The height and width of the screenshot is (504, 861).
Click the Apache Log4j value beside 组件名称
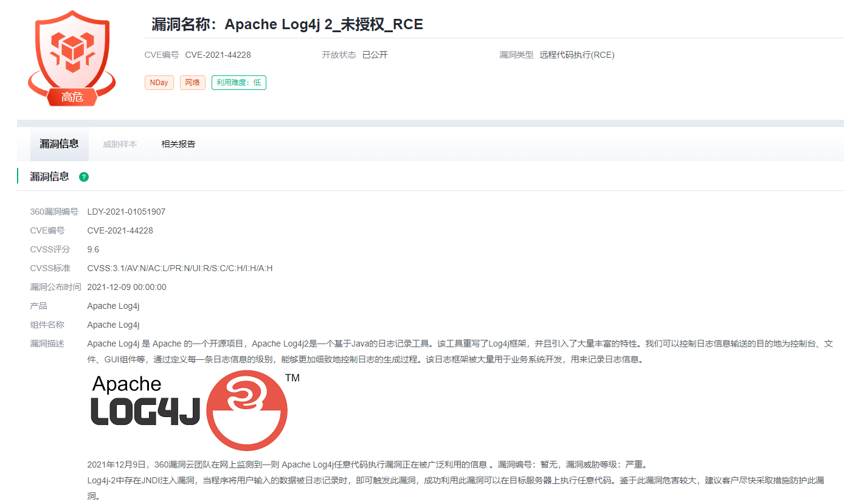113,325
